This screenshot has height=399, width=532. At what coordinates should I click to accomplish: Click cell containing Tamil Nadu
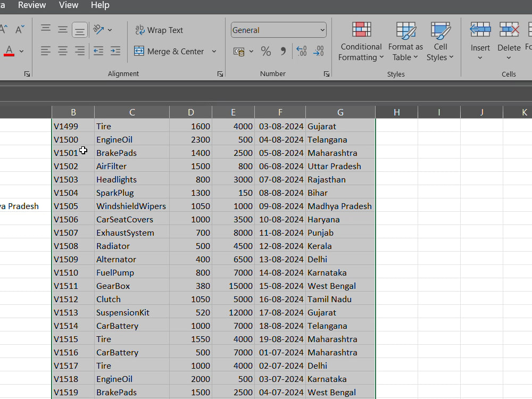pos(340,299)
